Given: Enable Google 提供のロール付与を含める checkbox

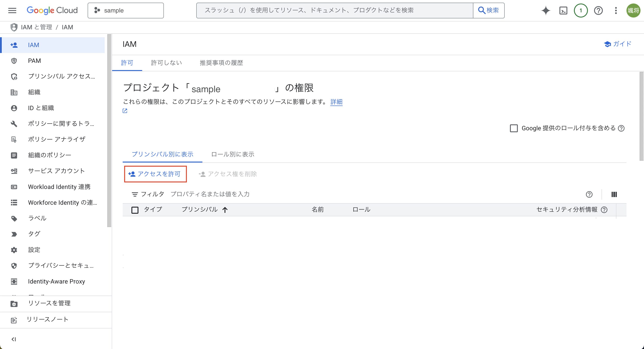Looking at the screenshot, I should point(514,128).
